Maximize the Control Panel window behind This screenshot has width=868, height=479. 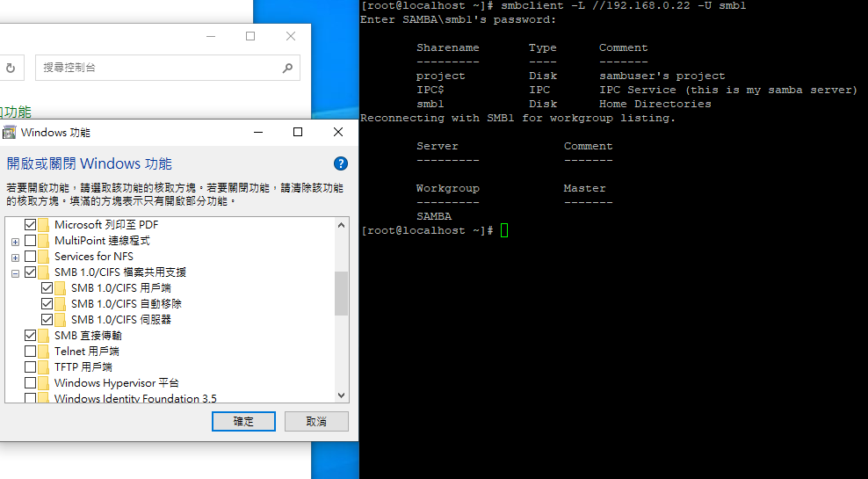250,36
